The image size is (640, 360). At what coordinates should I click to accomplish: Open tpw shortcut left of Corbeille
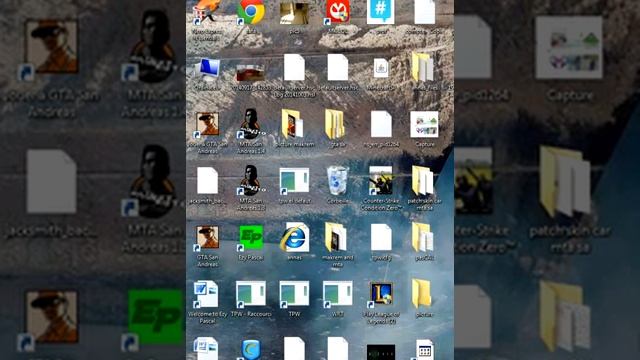[x=294, y=181]
